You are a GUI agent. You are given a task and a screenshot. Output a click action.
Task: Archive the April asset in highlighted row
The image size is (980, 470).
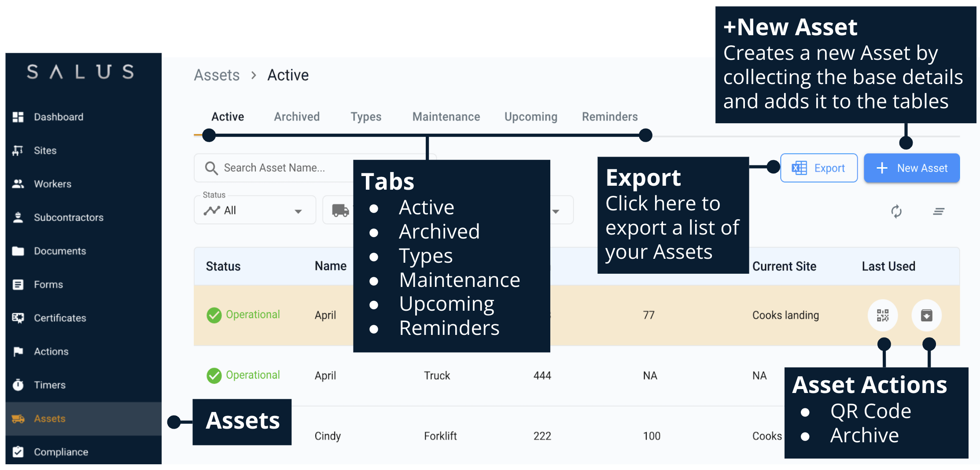(x=926, y=315)
